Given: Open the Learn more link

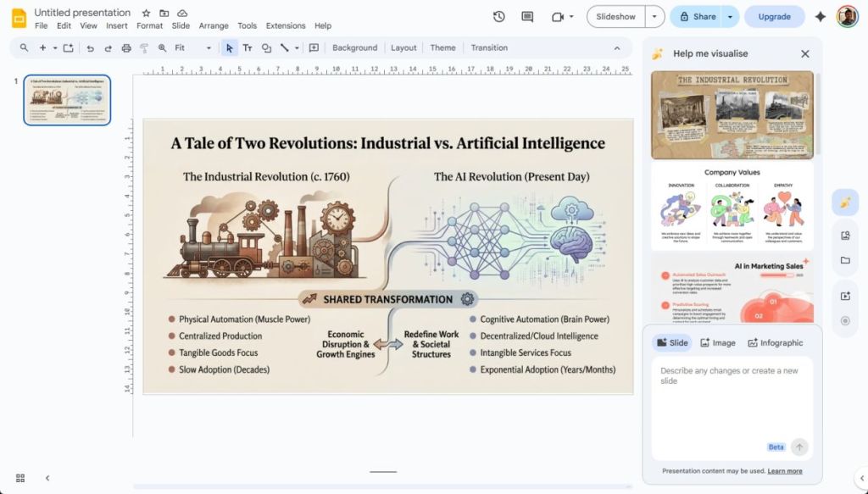Looking at the screenshot, I should point(784,470).
